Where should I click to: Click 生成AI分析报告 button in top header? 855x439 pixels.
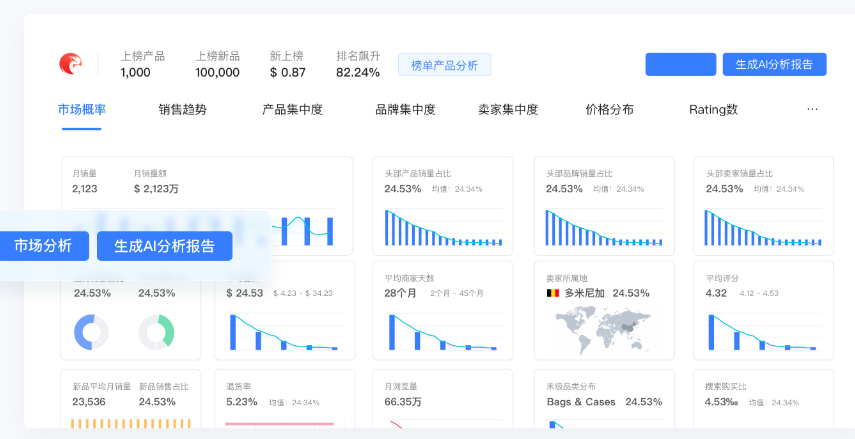pyautogui.click(x=774, y=64)
